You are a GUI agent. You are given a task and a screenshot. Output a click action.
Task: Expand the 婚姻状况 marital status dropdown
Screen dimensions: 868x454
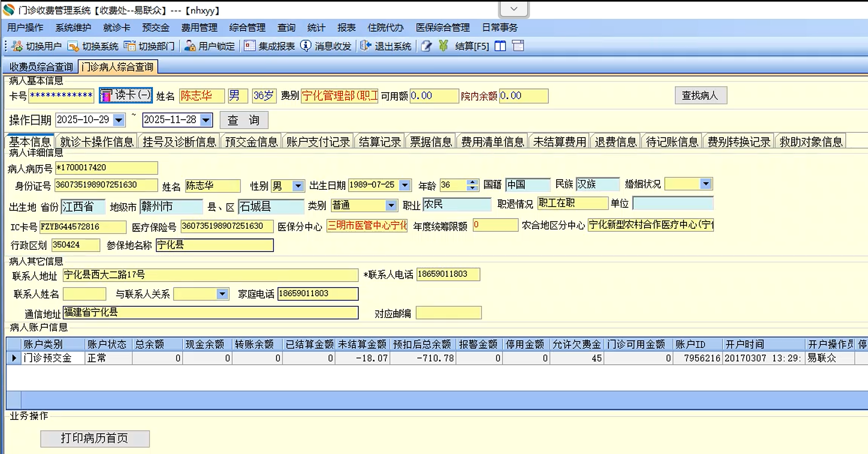706,184
